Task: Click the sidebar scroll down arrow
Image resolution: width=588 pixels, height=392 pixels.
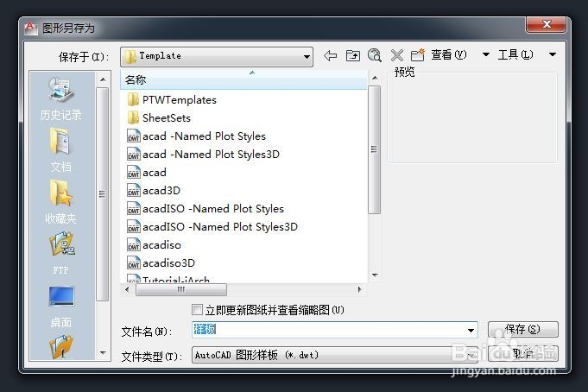Action: tap(103, 353)
